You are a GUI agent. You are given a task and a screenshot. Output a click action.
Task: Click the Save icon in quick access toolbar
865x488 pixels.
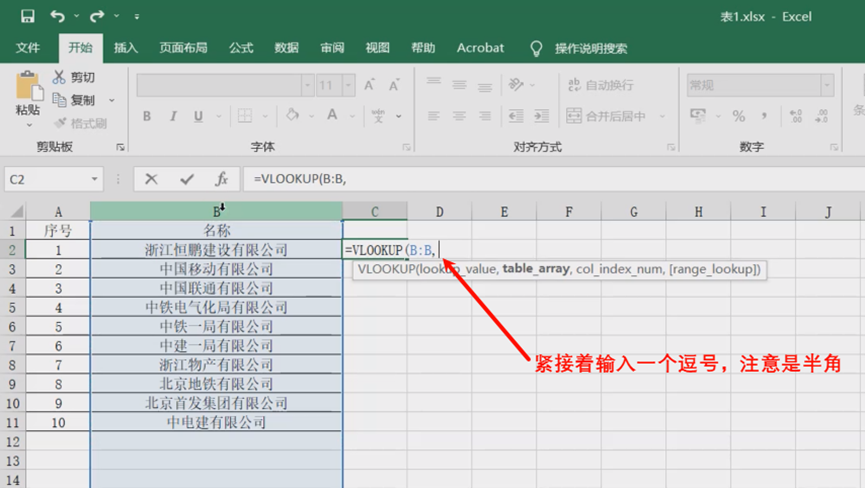pos(28,16)
